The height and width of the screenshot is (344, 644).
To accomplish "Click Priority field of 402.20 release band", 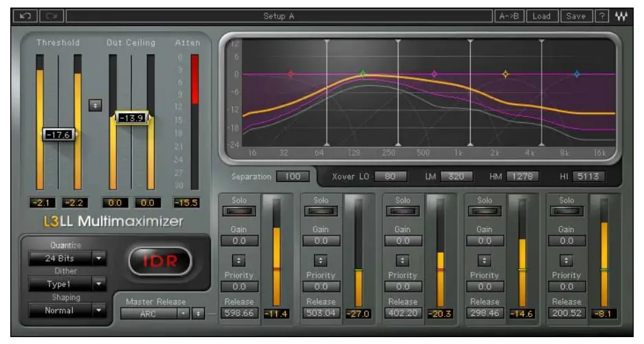I will pyautogui.click(x=403, y=286).
